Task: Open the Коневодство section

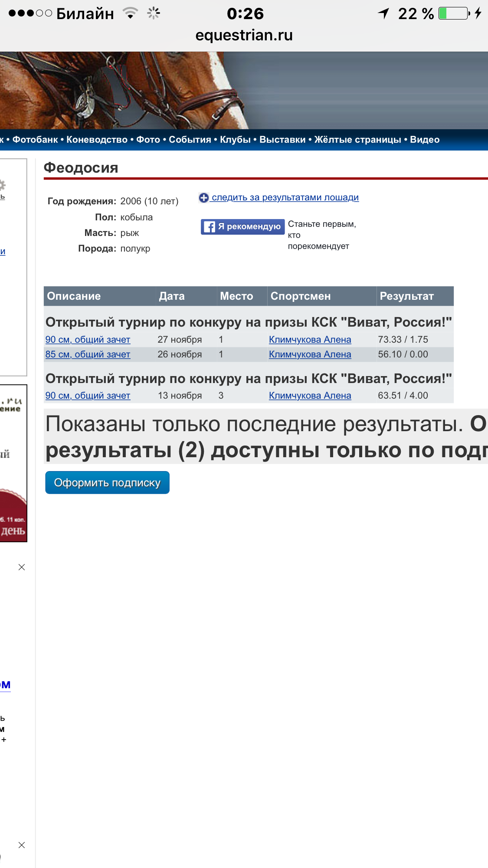Action: pos(97,140)
